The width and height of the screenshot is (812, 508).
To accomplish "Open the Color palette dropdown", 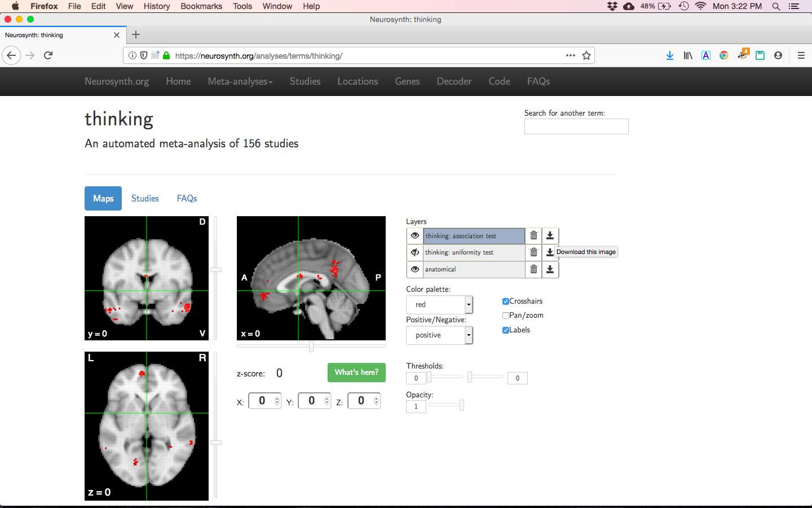I will [439, 305].
